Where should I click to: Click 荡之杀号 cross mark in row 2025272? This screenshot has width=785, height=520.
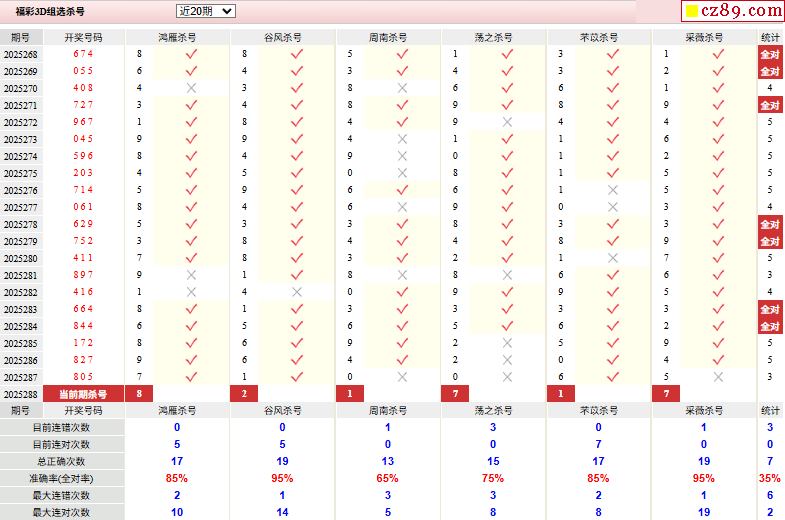507,122
